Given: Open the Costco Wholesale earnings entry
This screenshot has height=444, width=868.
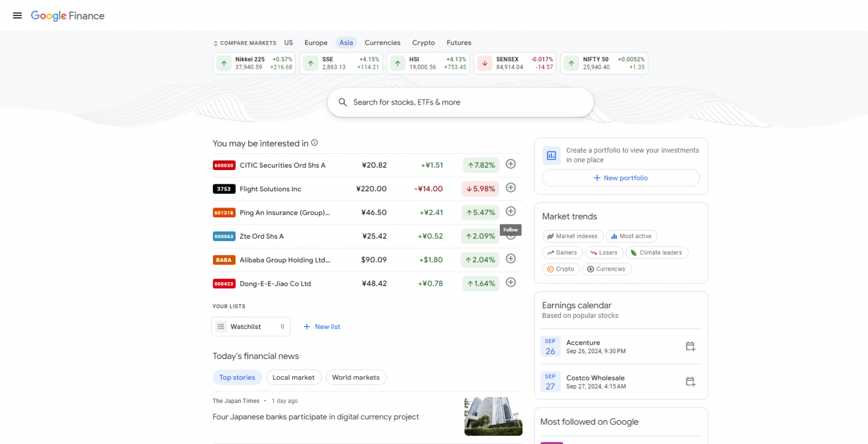Looking at the screenshot, I should coord(621,382).
